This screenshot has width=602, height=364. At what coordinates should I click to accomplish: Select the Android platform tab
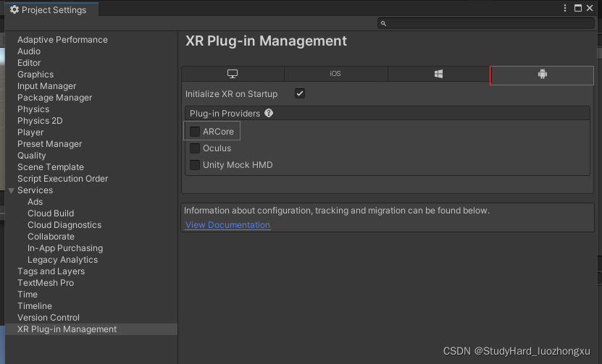click(x=542, y=74)
